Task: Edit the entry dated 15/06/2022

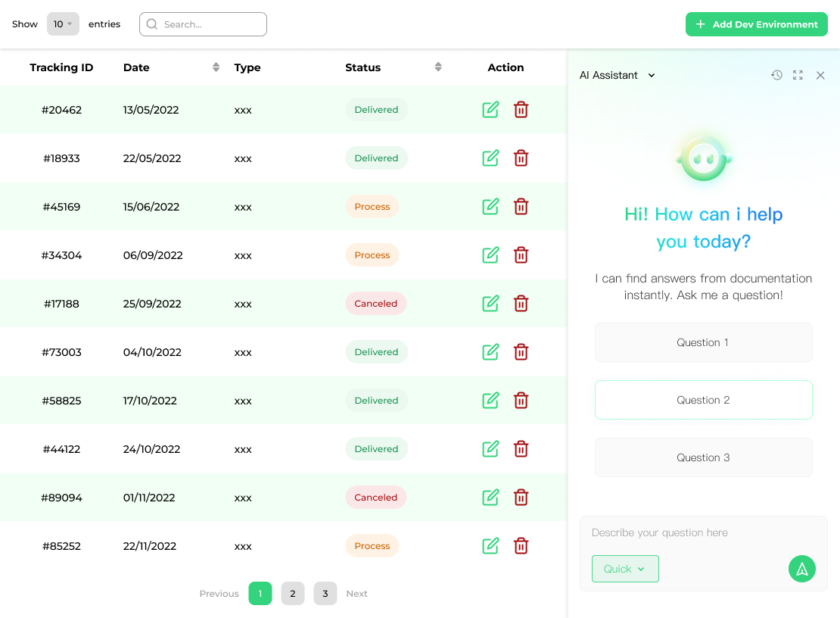Action: (x=490, y=207)
